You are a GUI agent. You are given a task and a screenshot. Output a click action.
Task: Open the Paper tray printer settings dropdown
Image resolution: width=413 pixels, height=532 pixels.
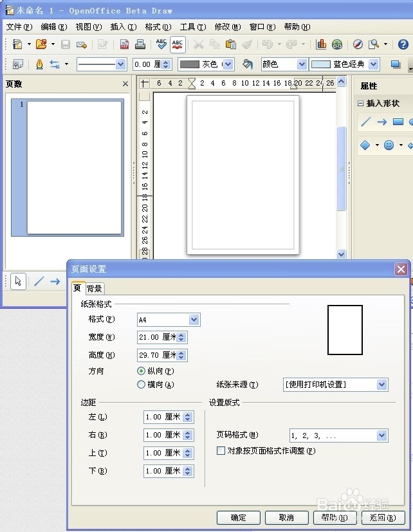pyautogui.click(x=381, y=385)
